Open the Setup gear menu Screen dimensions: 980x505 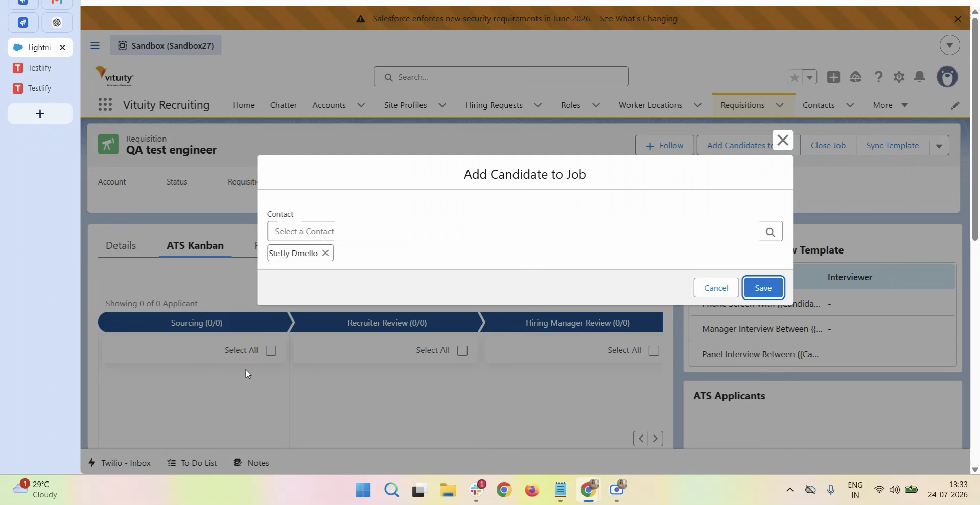899,77
